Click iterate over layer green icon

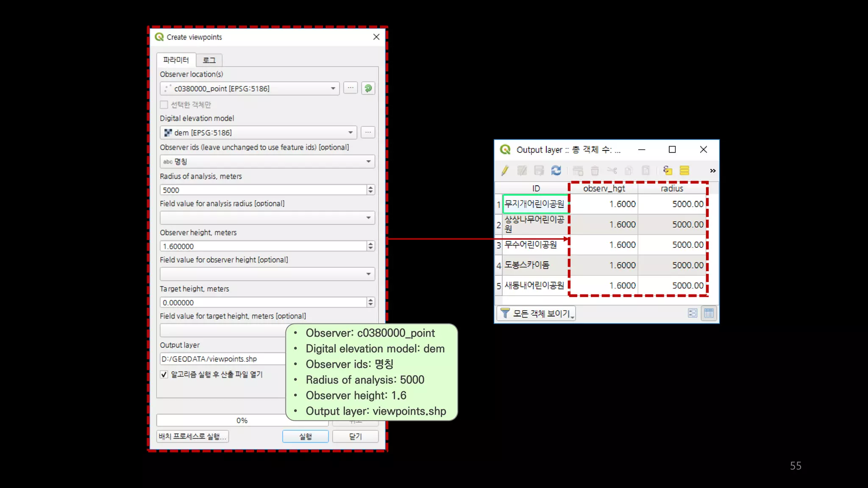click(x=368, y=89)
